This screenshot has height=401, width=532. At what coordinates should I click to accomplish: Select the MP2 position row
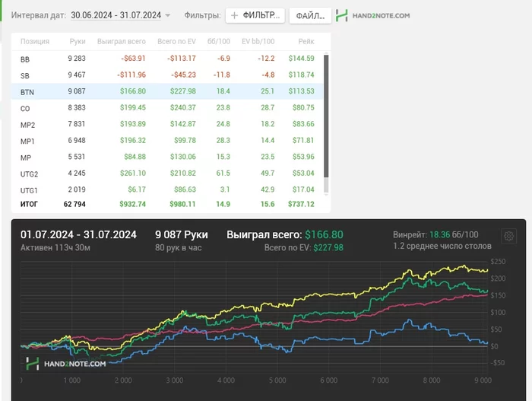coord(167,124)
